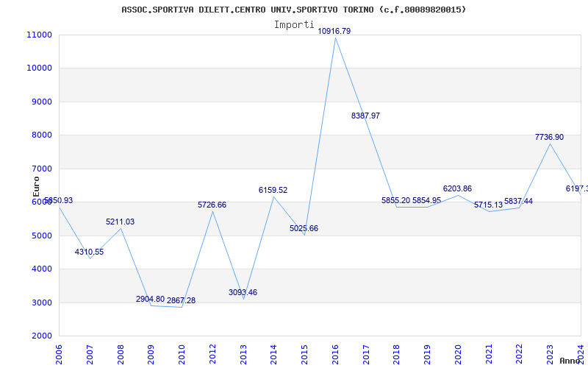This screenshot has height=368, width=588.
Task: Click the x-axis year 2014
Action: pyautogui.click(x=274, y=355)
